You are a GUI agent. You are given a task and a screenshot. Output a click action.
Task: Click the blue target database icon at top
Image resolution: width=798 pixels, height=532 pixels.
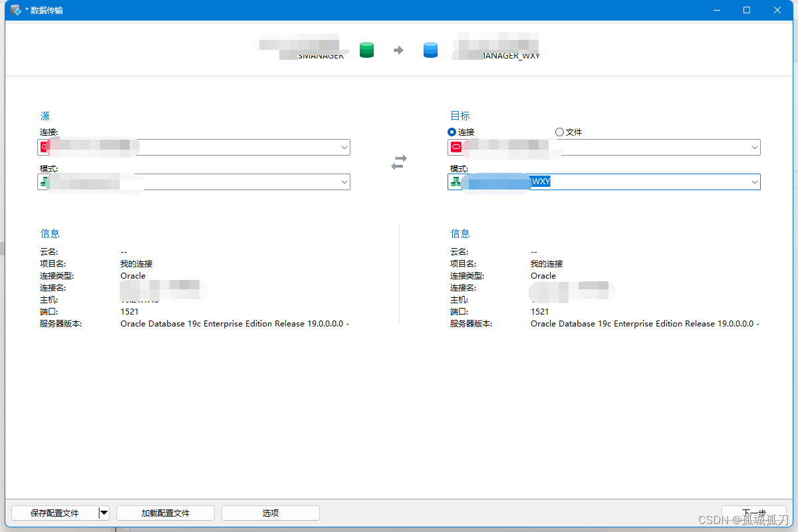point(430,49)
